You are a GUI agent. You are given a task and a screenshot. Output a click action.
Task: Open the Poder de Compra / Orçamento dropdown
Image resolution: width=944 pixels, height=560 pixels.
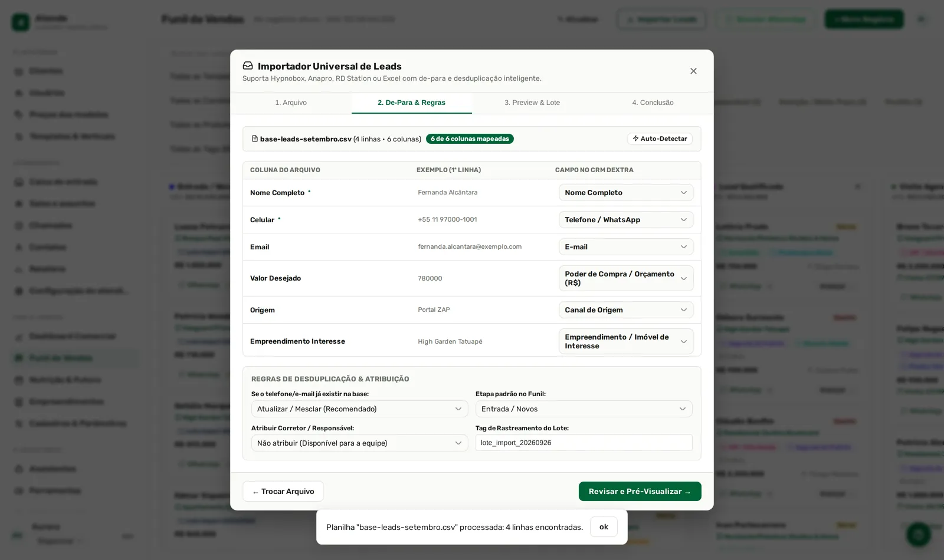pos(626,278)
